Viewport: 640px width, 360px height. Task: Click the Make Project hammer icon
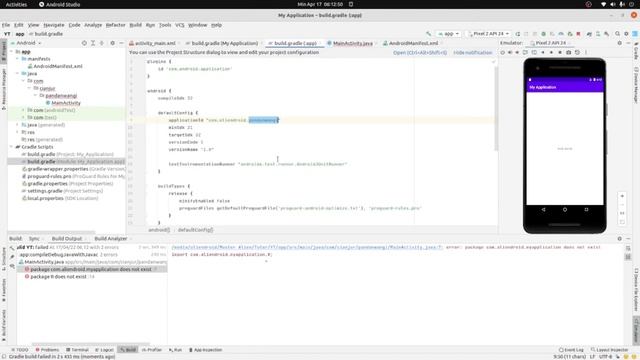point(428,34)
